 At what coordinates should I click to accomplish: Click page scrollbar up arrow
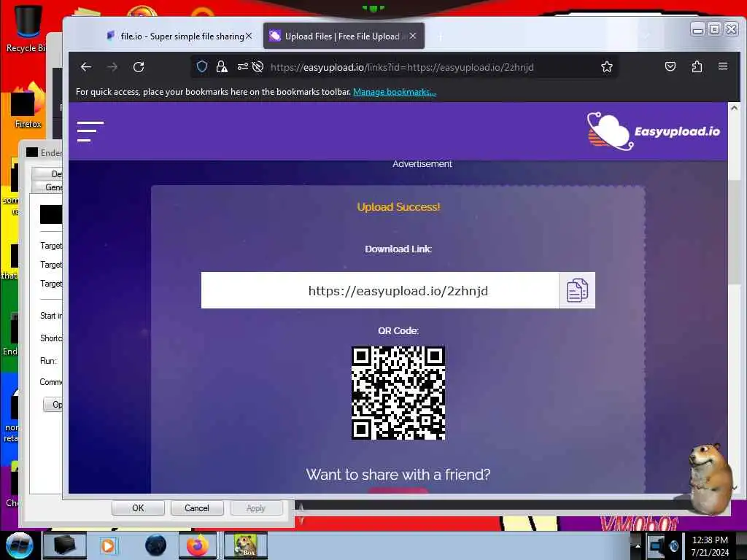coord(734,108)
